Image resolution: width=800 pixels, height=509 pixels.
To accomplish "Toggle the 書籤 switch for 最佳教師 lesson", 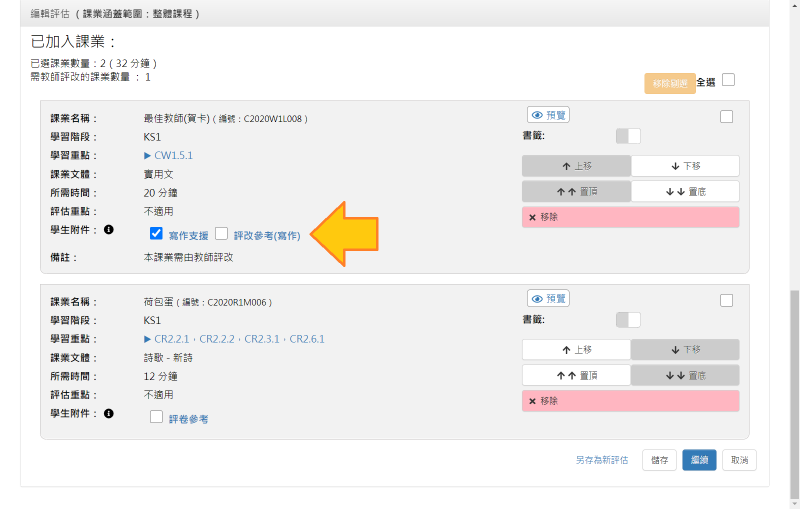I will 628,136.
